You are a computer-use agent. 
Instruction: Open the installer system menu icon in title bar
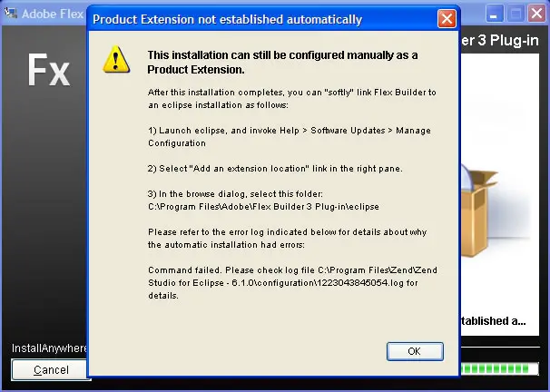coord(11,13)
